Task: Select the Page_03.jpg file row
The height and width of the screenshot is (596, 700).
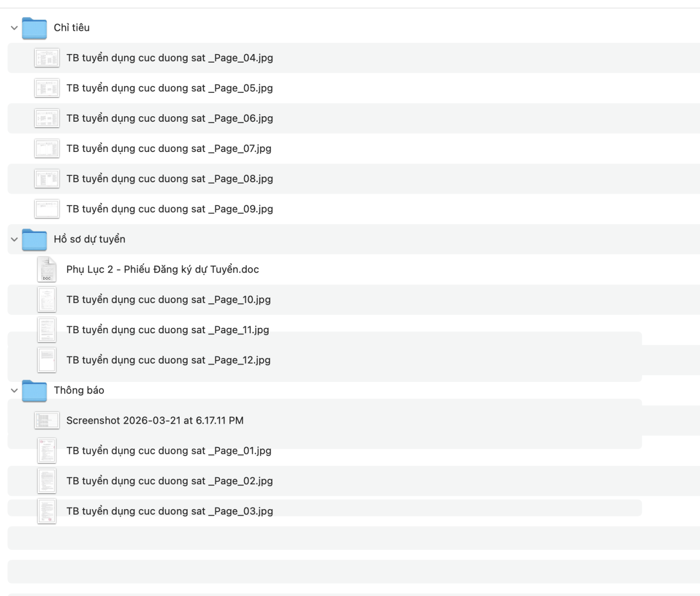Action: click(169, 511)
